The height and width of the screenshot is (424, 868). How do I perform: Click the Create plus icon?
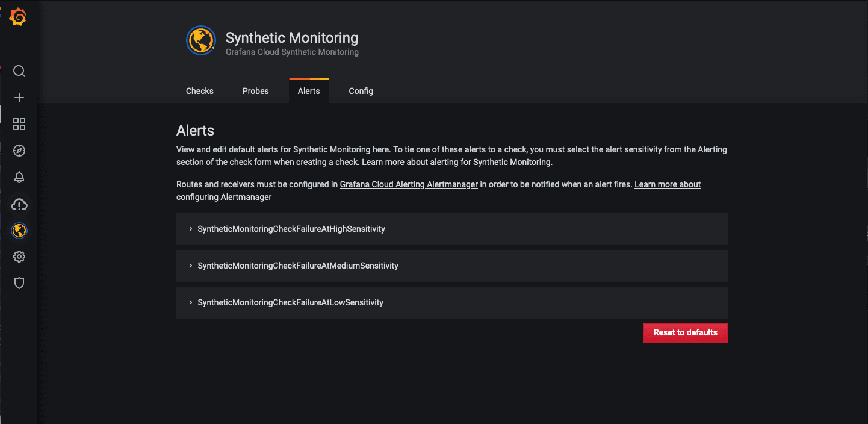coord(19,98)
